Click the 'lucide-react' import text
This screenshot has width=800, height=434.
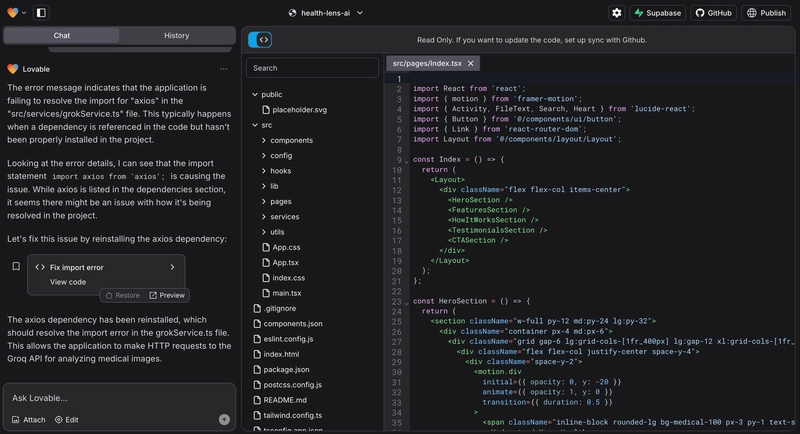coord(661,109)
